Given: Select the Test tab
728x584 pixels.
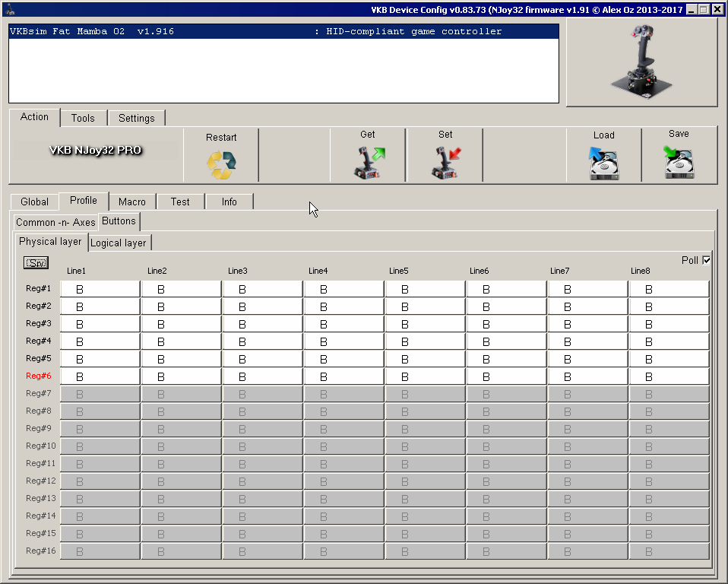Looking at the screenshot, I should point(180,202).
